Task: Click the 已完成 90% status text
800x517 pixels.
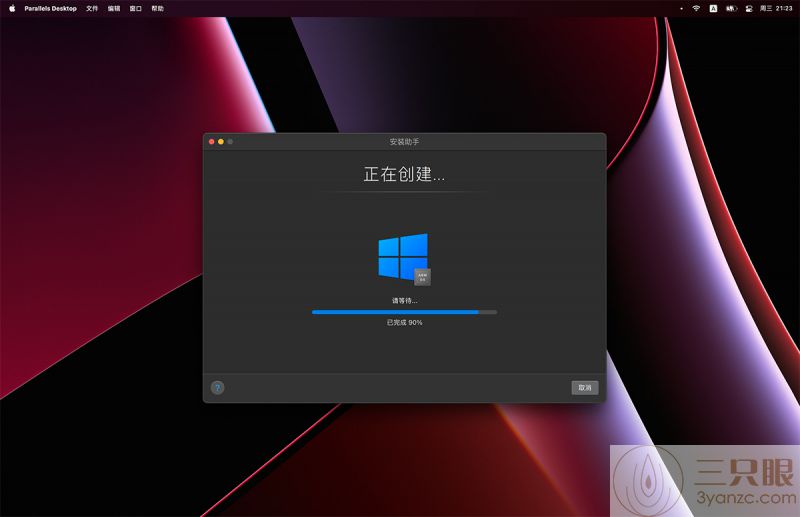Action: point(404,322)
